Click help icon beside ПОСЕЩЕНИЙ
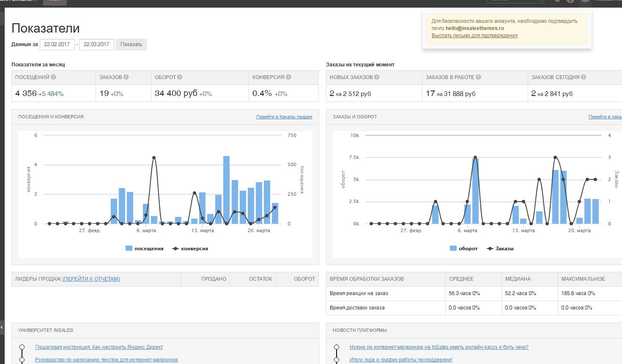 click(x=54, y=77)
